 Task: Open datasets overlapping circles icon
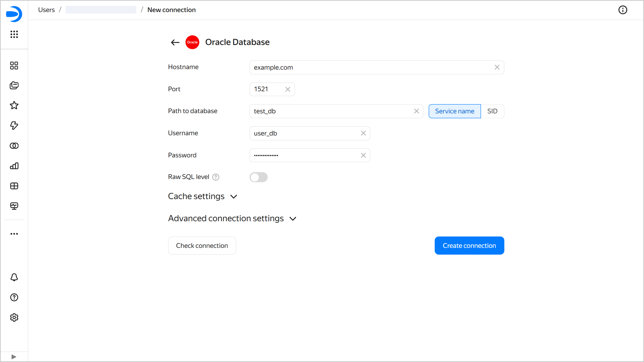click(14, 146)
